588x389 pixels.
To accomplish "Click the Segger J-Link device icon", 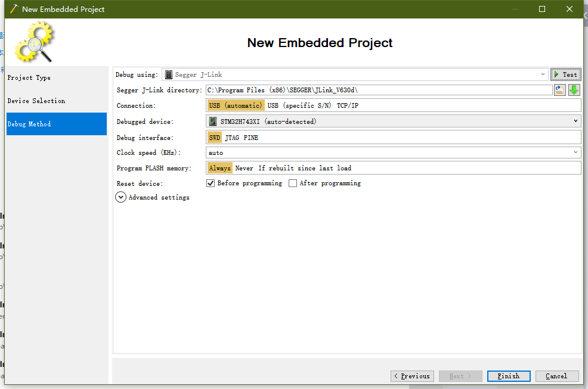I will [x=169, y=74].
